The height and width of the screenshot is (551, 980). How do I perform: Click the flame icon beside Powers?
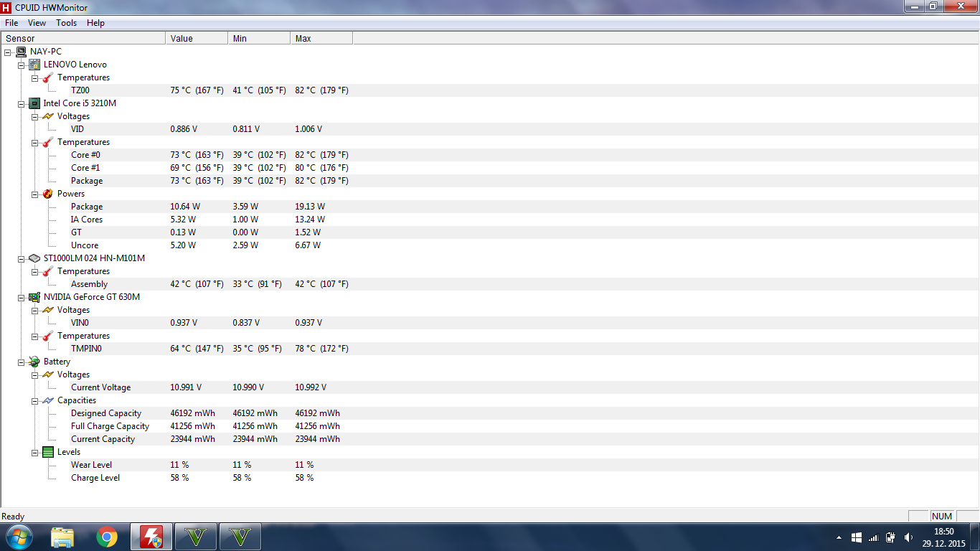[48, 194]
